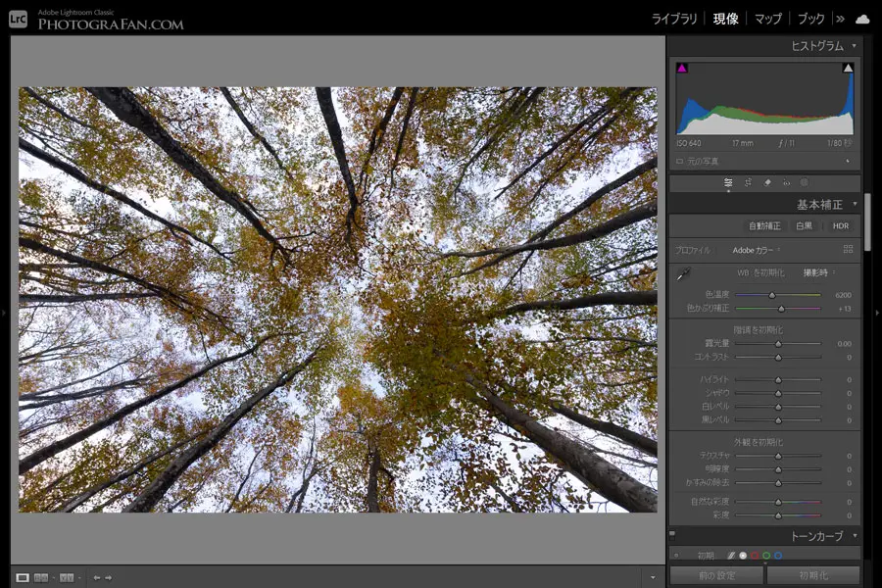Open toolbar options dropdown arrow

[653, 577]
